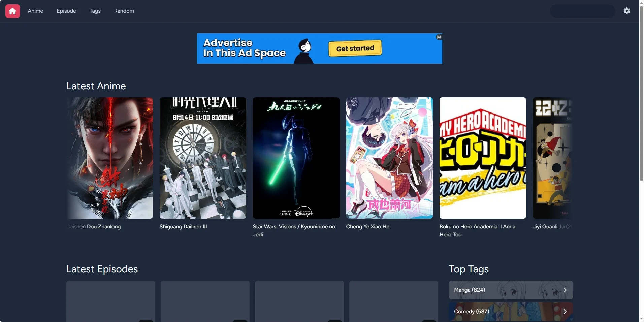Open Star Wars: Visions title link

click(294, 231)
